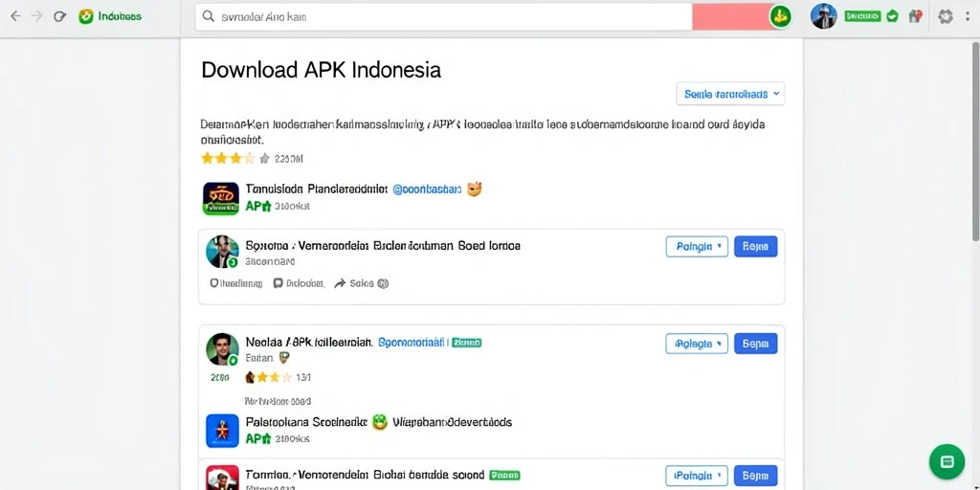Open the blue app icon with the red star
The height and width of the screenshot is (490, 980).
tap(222, 431)
